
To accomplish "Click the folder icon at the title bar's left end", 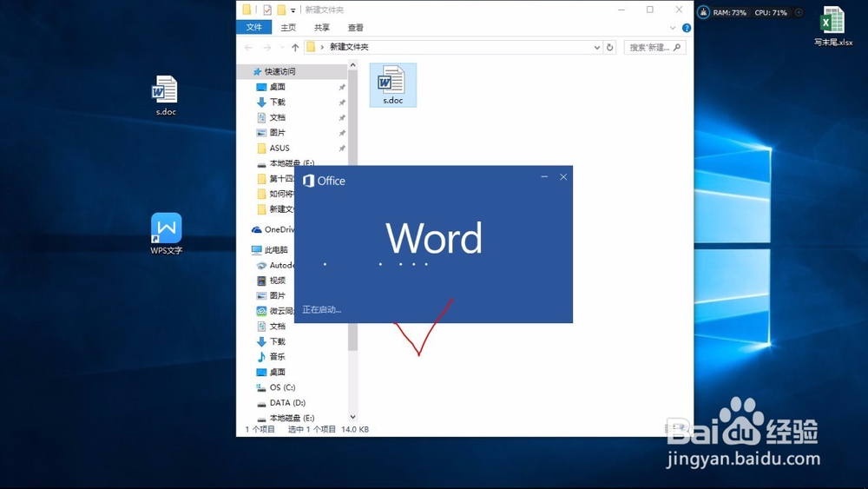I will (247, 10).
